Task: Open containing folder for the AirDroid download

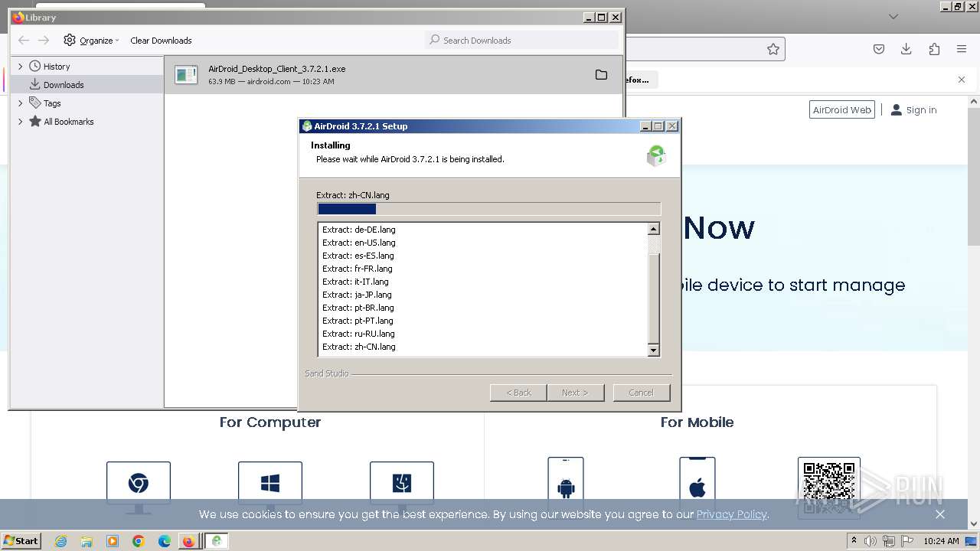Action: tap(601, 75)
